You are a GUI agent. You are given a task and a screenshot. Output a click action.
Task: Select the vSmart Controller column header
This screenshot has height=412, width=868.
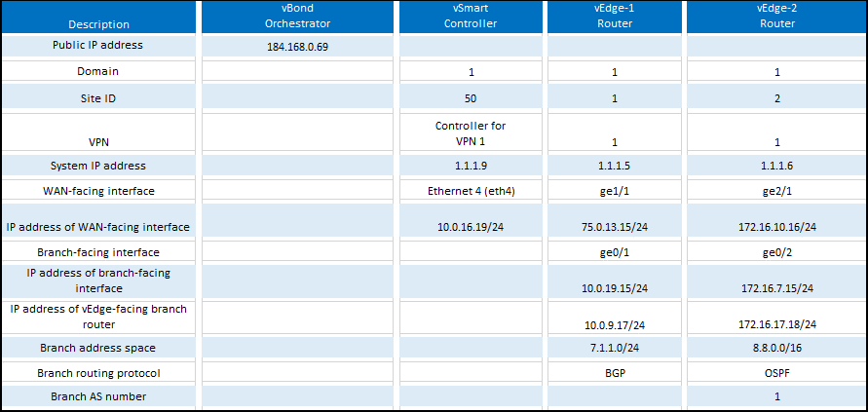[471, 16]
